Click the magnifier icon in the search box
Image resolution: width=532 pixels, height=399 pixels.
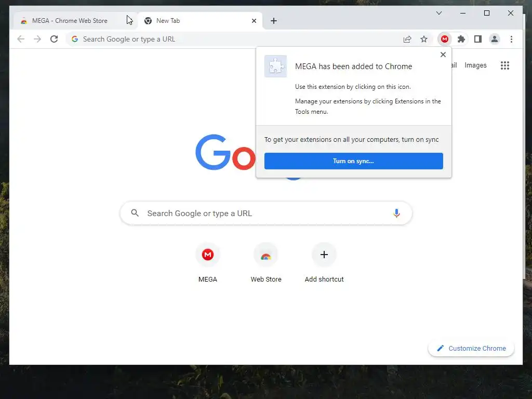(135, 213)
